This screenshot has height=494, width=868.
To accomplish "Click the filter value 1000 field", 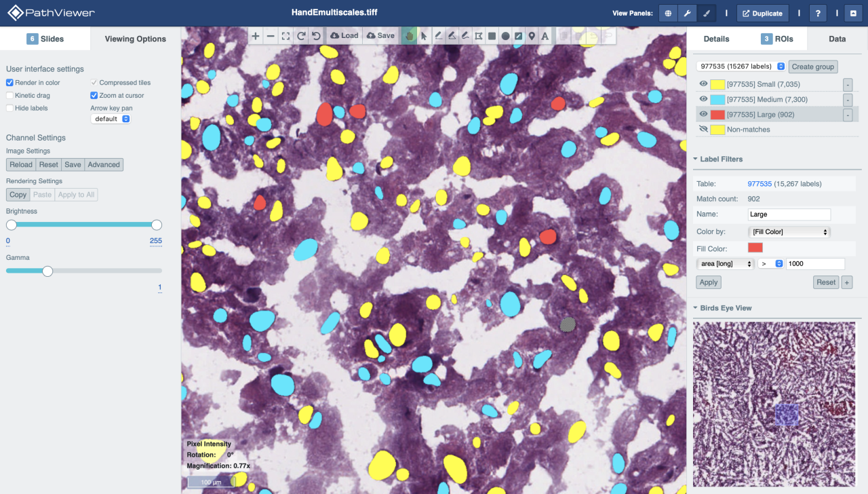I will 816,264.
